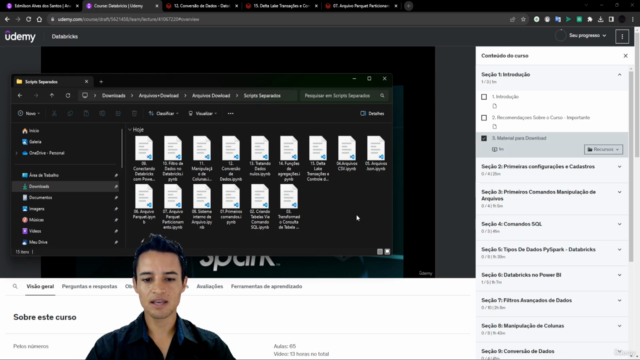Collapse Seção 1: Introdução
The height and width of the screenshot is (360, 640).
click(x=619, y=75)
